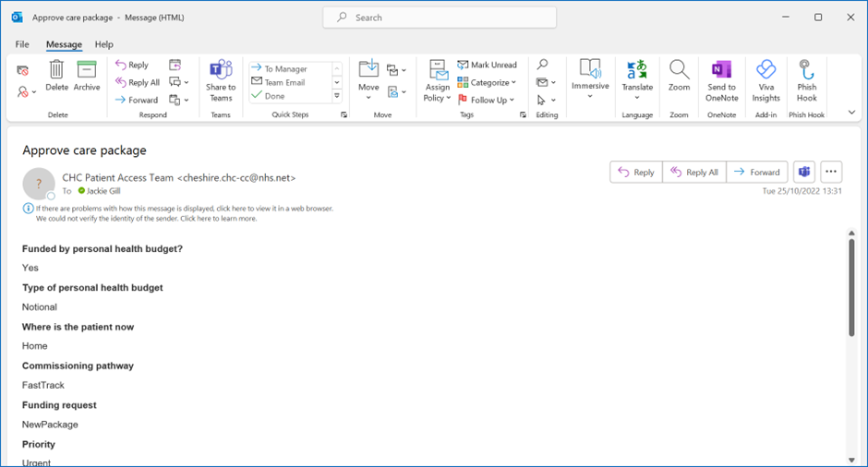Expand the Translate menu
Image resolution: width=868 pixels, height=467 pixels.
637,79
